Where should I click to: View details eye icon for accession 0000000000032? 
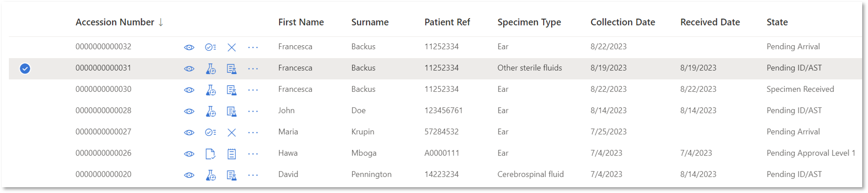[x=189, y=47]
